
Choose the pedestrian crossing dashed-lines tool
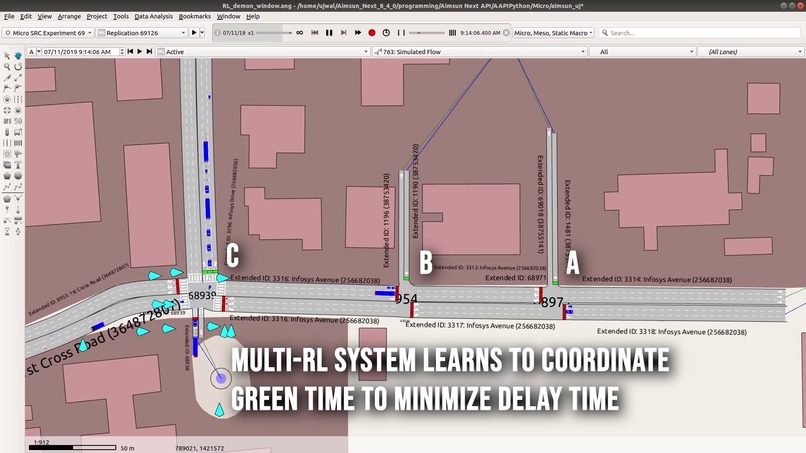[x=18, y=99]
